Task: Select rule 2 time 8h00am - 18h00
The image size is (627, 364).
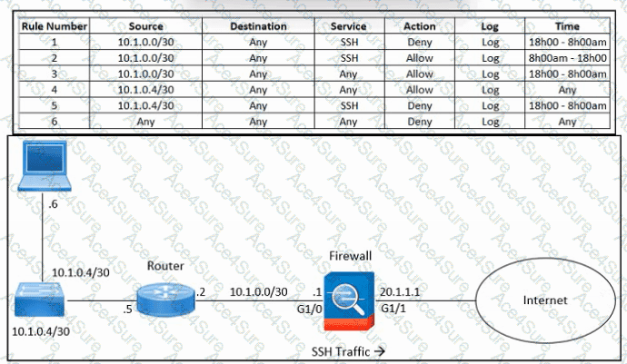Action: point(567,56)
